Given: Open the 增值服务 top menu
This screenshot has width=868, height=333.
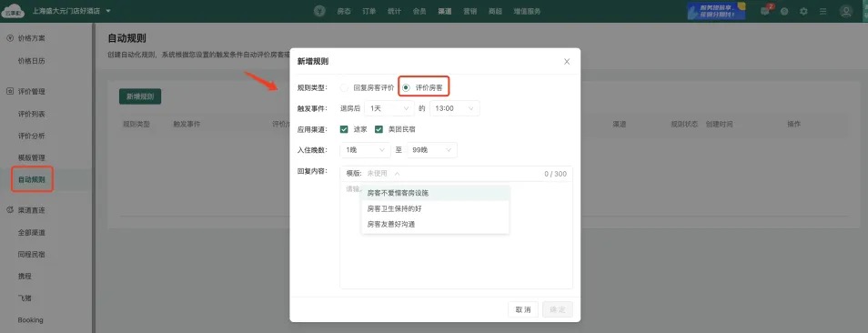Looking at the screenshot, I should coord(527,11).
